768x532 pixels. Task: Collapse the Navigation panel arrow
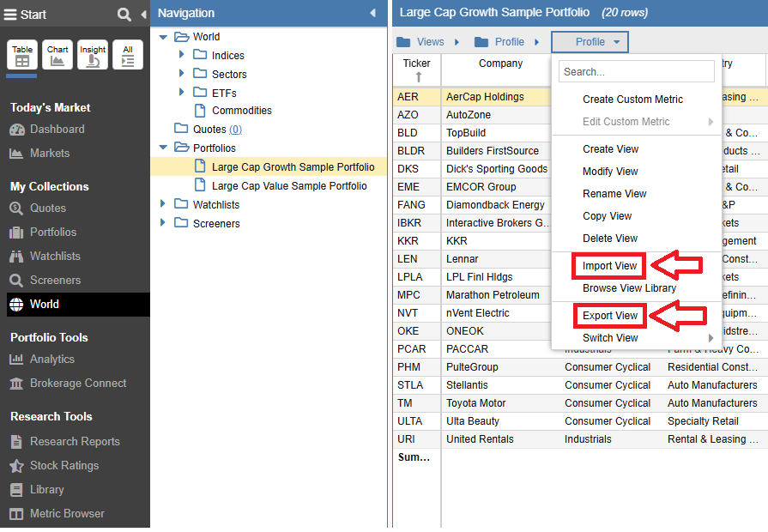tap(372, 13)
